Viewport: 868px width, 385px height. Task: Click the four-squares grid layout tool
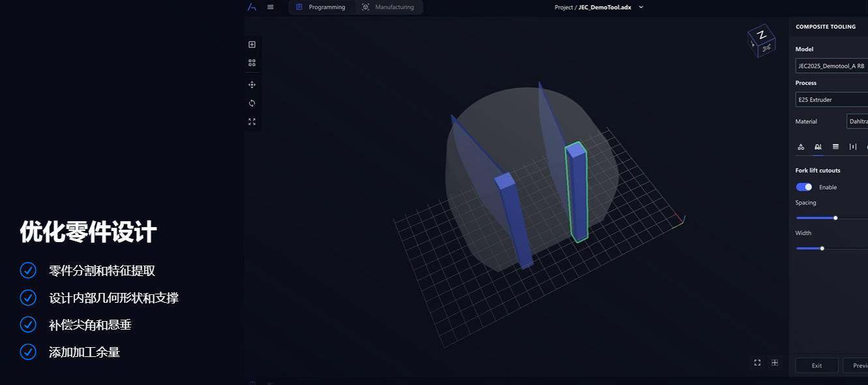252,63
